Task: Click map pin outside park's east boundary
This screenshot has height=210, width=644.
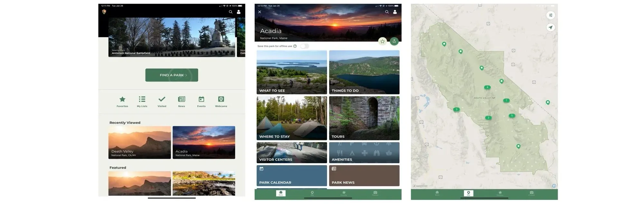Action: point(548,103)
